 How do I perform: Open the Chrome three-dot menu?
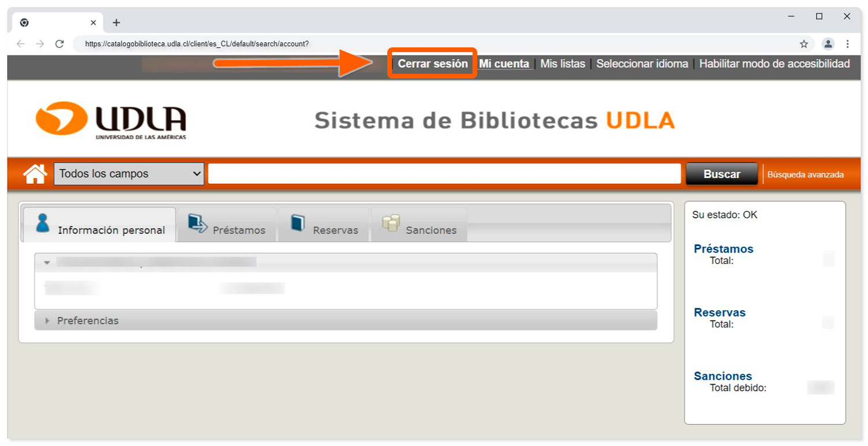[x=847, y=44]
